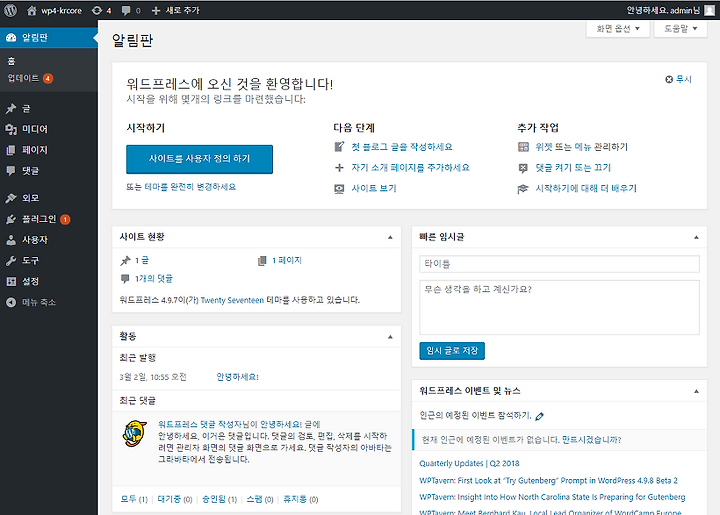Image resolution: width=720 pixels, height=515 pixels.
Task: Click the pencil icon to edit event location
Action: click(540, 416)
